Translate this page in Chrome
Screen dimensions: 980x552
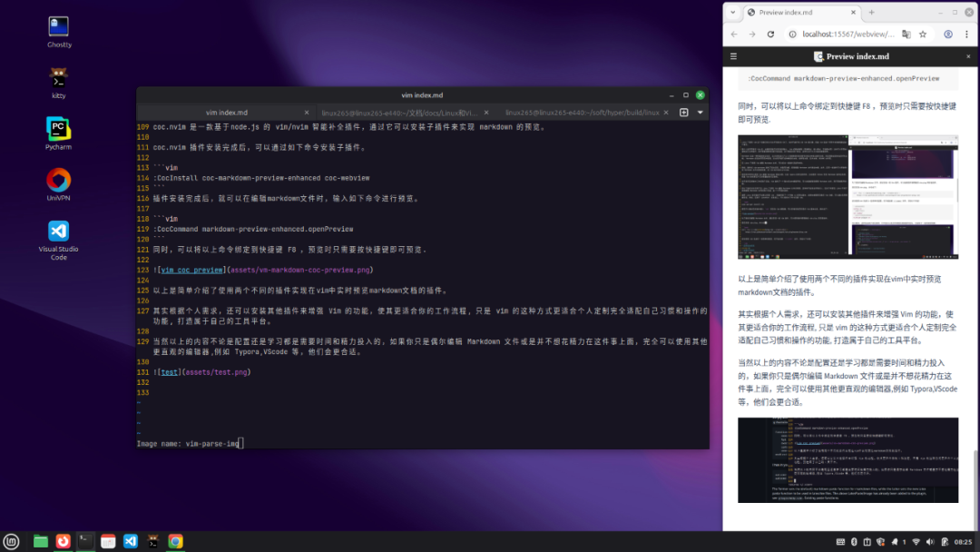click(906, 34)
